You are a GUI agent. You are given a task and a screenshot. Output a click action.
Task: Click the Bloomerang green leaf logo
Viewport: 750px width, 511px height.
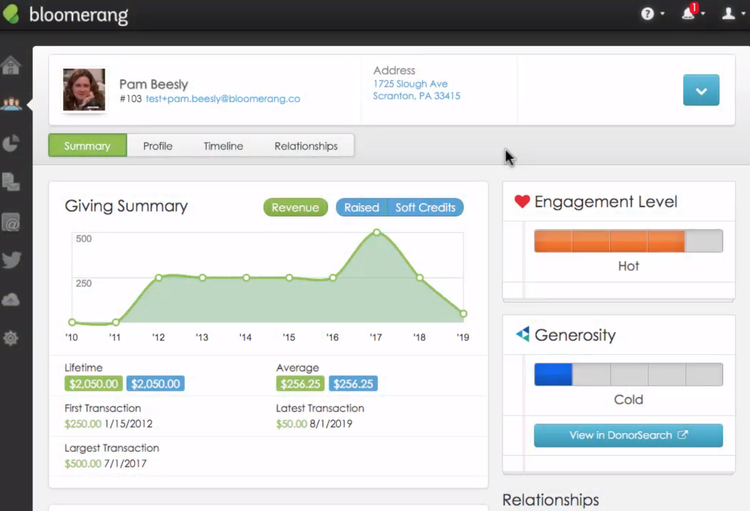click(11, 14)
